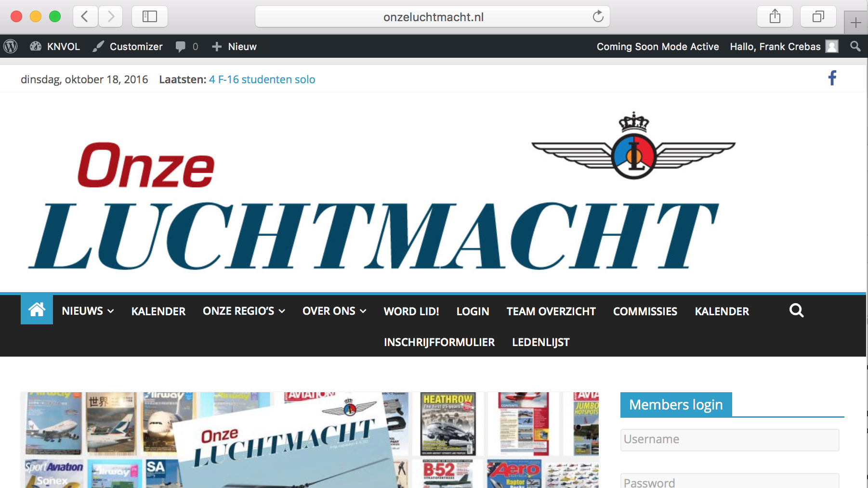Show all tabs overview button

[818, 17]
